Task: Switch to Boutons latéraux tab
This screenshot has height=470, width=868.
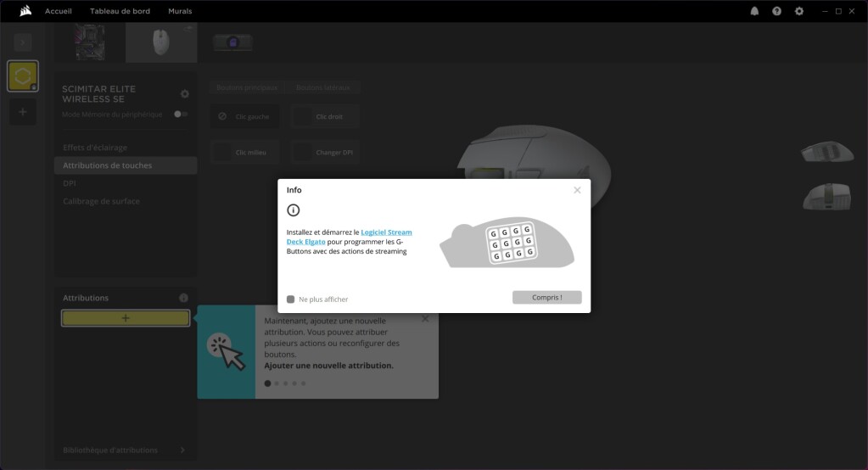Action: (x=322, y=87)
